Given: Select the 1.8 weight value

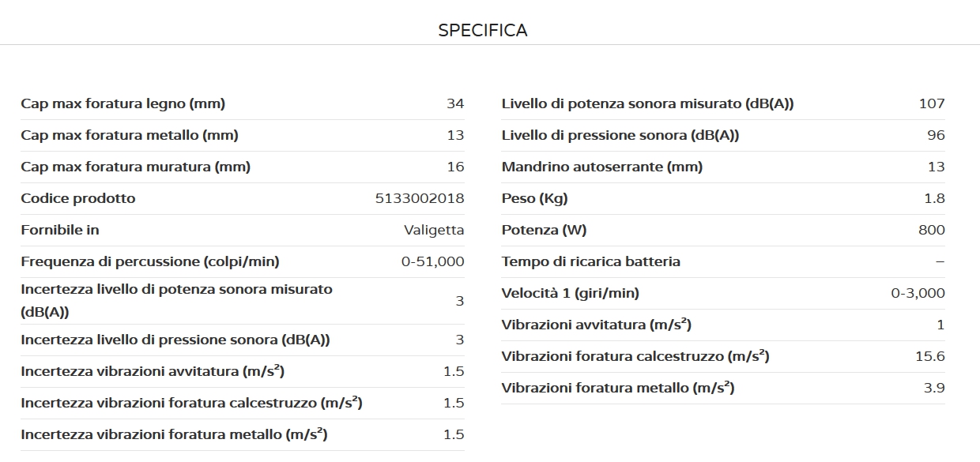Looking at the screenshot, I should [934, 198].
